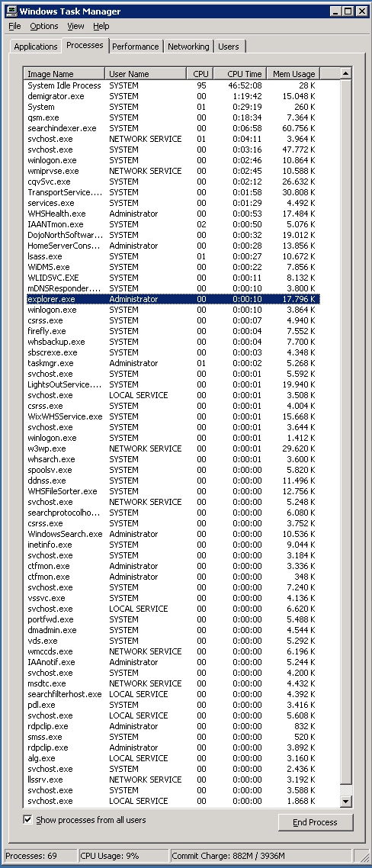Select the portfwd.exe process
372x868 pixels.
(x=173, y=619)
